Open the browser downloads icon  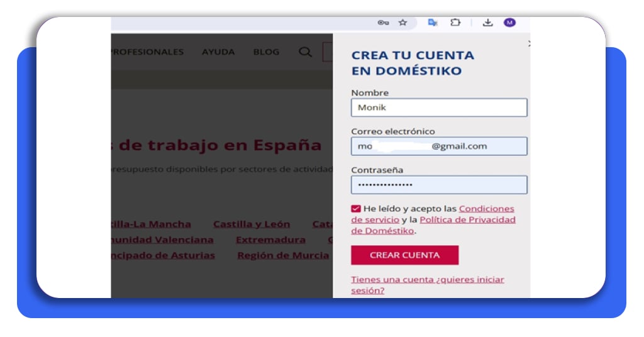click(x=487, y=23)
